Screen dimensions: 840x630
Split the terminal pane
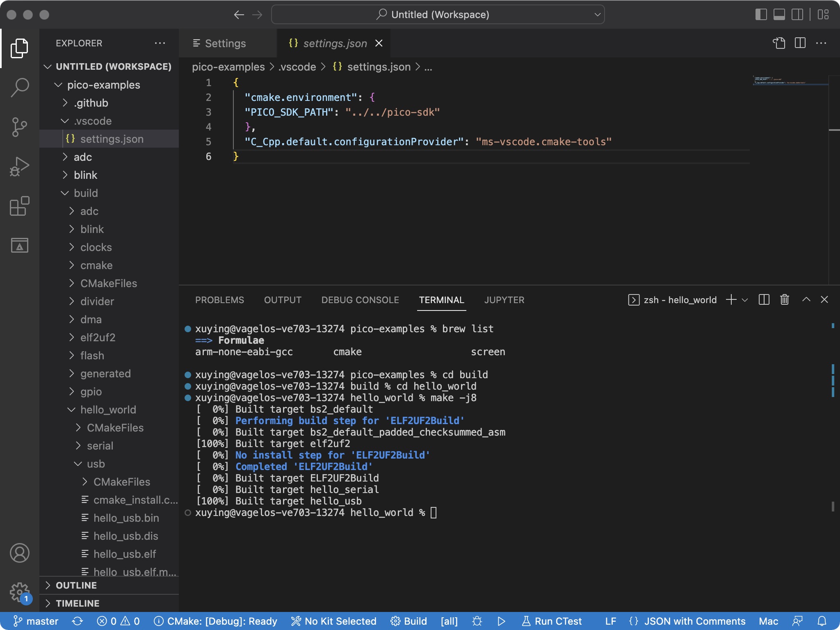click(x=764, y=300)
